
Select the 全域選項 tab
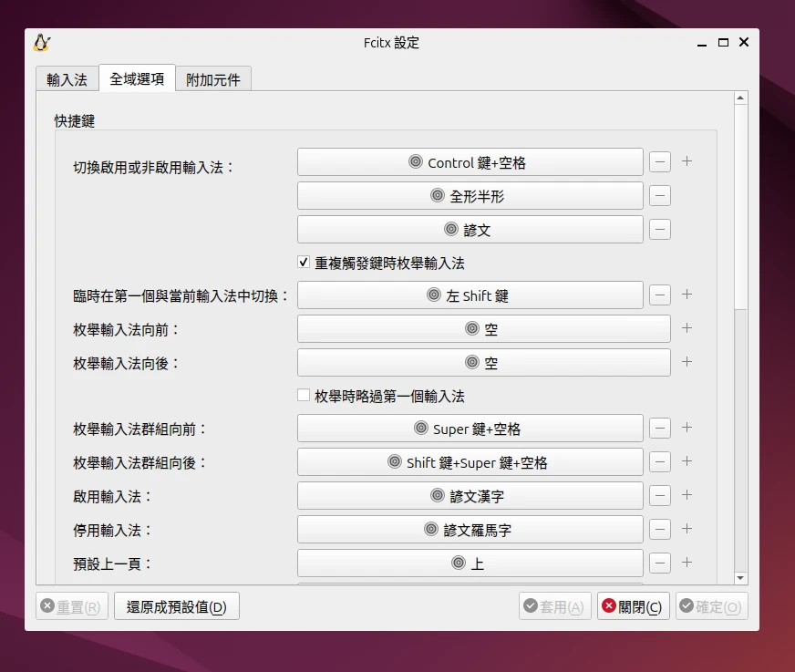(137, 79)
